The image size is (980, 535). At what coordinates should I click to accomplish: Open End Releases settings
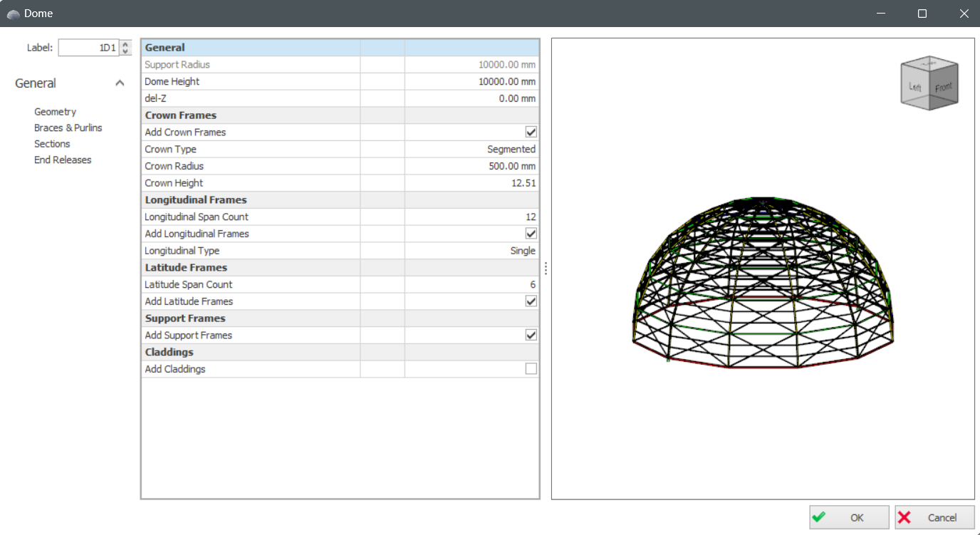(x=63, y=160)
